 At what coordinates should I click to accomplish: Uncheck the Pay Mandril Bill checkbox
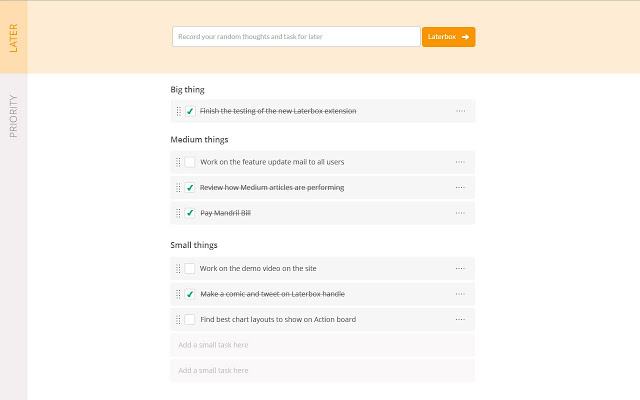pyautogui.click(x=190, y=213)
